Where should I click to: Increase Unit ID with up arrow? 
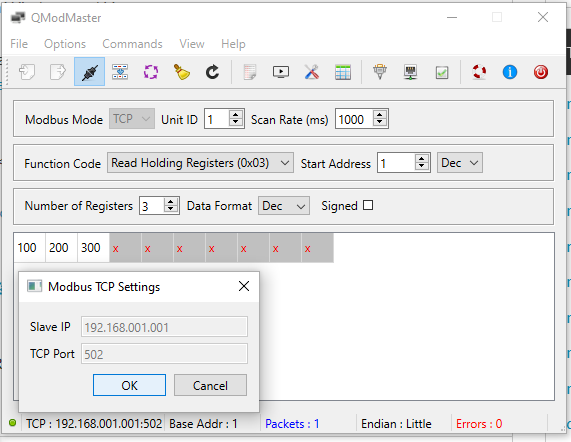pyautogui.click(x=236, y=114)
